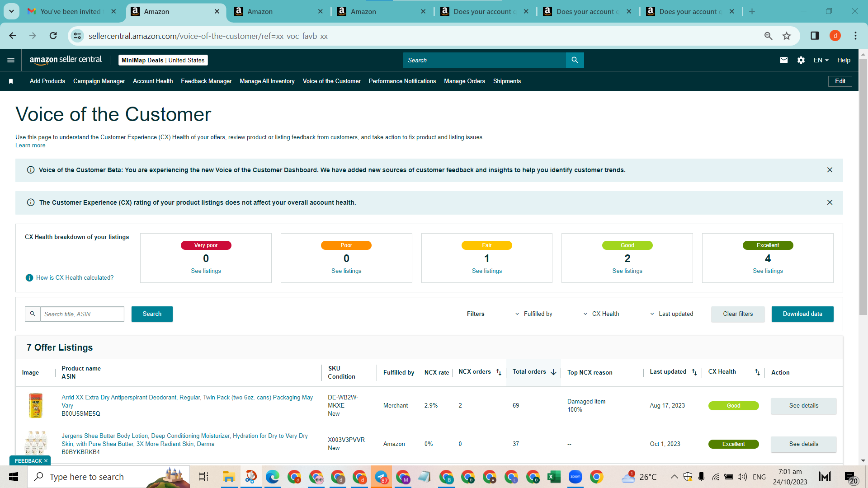View site information icon in address bar
This screenshot has width=868, height=488.
coord(78,36)
